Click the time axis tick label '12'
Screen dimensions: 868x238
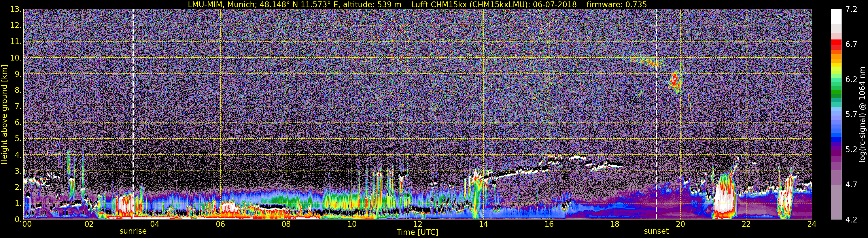pyautogui.click(x=417, y=224)
